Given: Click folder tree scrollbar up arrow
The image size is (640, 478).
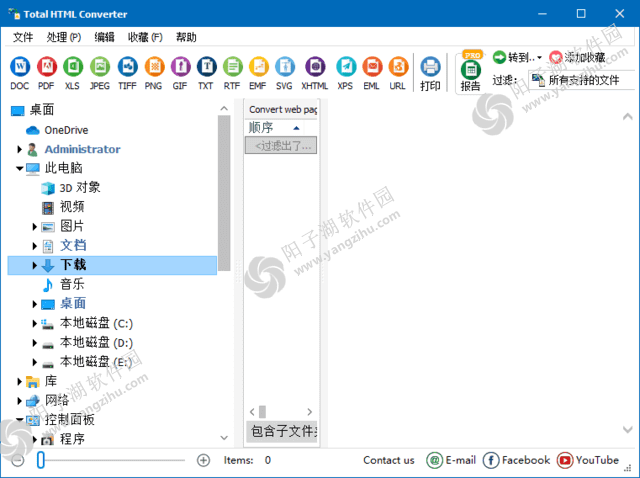Looking at the screenshot, I should pyautogui.click(x=224, y=109).
